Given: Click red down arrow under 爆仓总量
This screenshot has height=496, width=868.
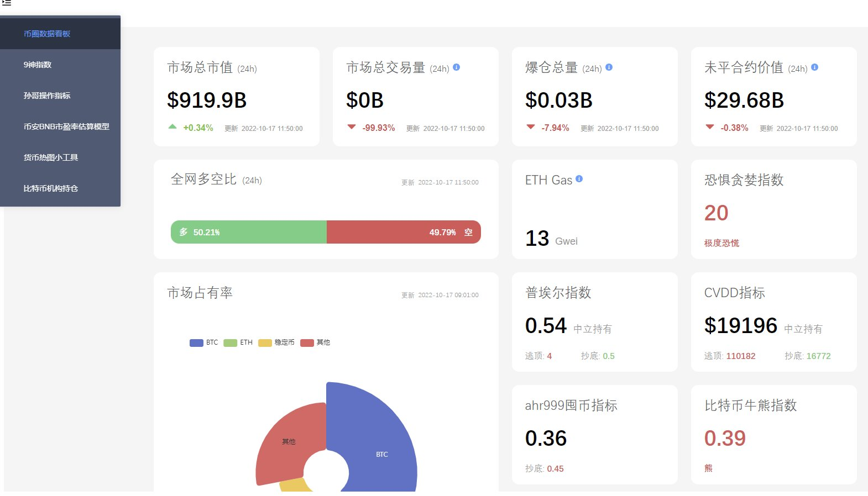Looking at the screenshot, I should 531,127.
